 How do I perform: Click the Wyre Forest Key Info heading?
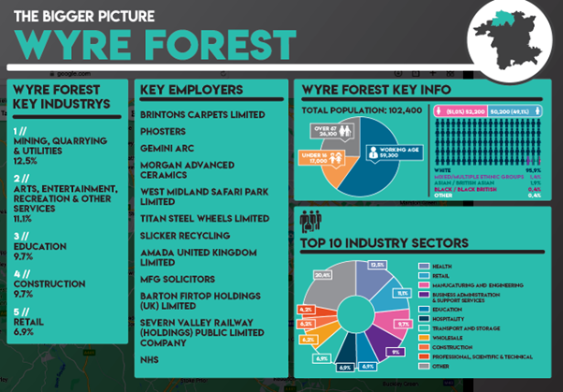tap(376, 90)
